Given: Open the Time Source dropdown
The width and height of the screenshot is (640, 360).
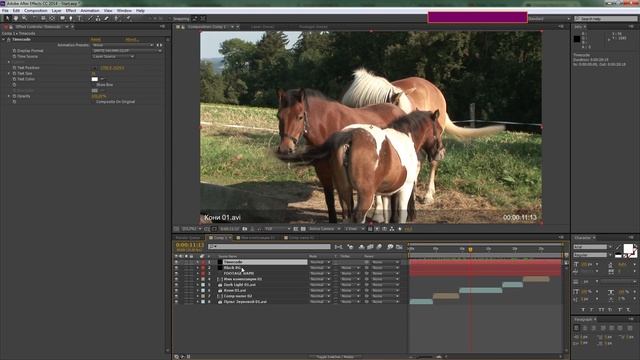Looking at the screenshot, I should click(x=113, y=56).
